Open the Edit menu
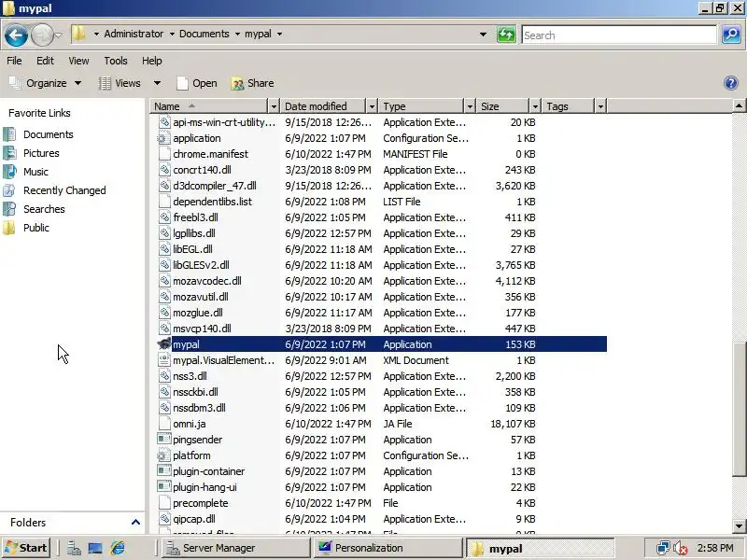Image resolution: width=747 pixels, height=560 pixels. tap(45, 61)
